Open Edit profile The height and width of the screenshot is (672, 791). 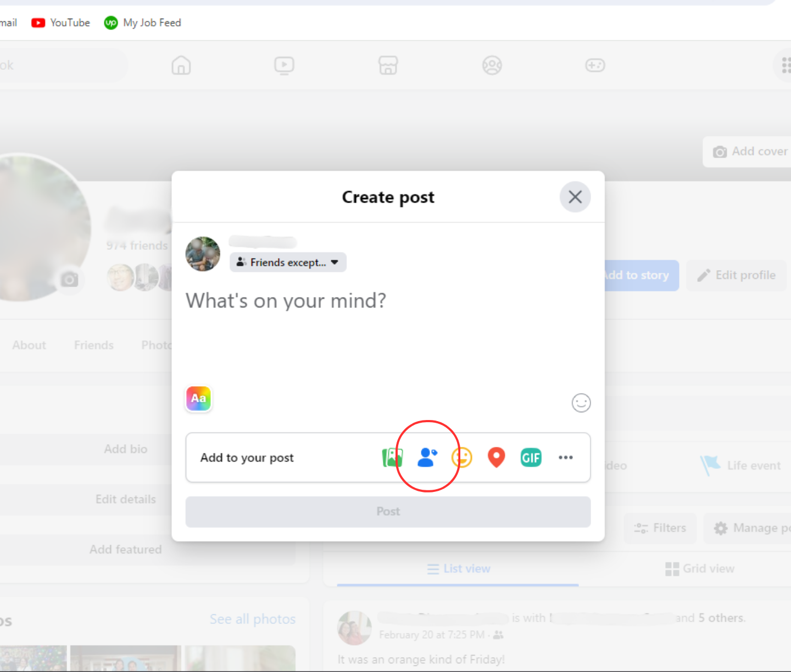[737, 276]
